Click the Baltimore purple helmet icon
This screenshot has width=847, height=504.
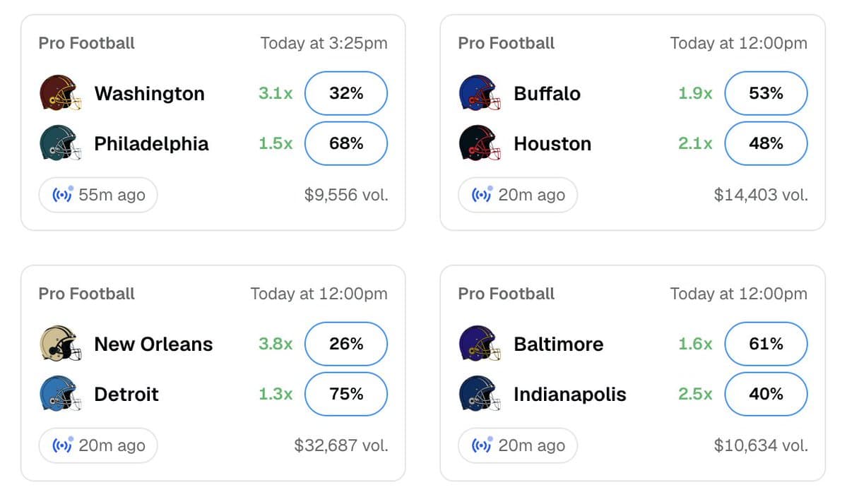(x=480, y=344)
